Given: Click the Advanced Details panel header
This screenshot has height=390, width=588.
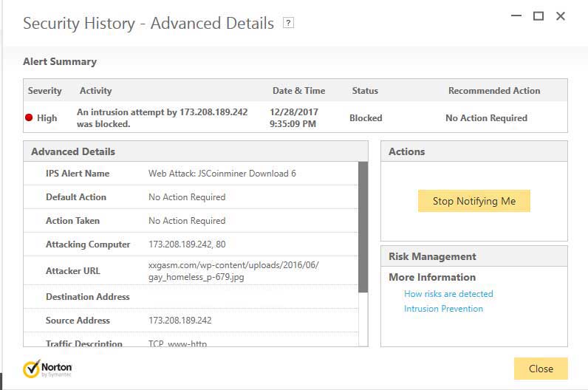Looking at the screenshot, I should click(x=195, y=151).
